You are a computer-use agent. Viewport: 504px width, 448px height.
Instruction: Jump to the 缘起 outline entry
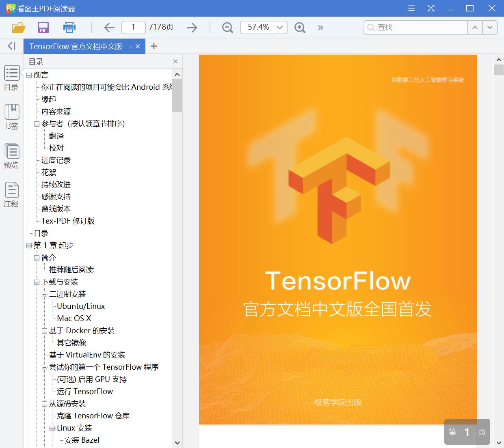tap(49, 99)
